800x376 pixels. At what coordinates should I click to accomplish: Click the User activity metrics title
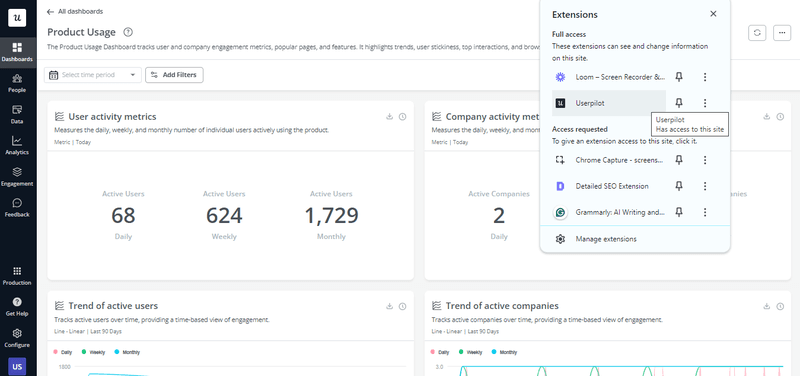pos(112,117)
